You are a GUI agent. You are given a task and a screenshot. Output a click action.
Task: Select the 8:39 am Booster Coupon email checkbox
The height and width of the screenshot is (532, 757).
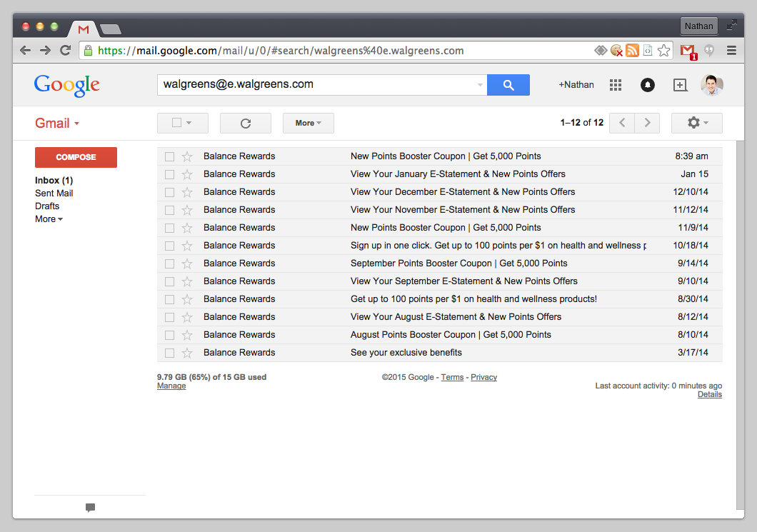169,156
